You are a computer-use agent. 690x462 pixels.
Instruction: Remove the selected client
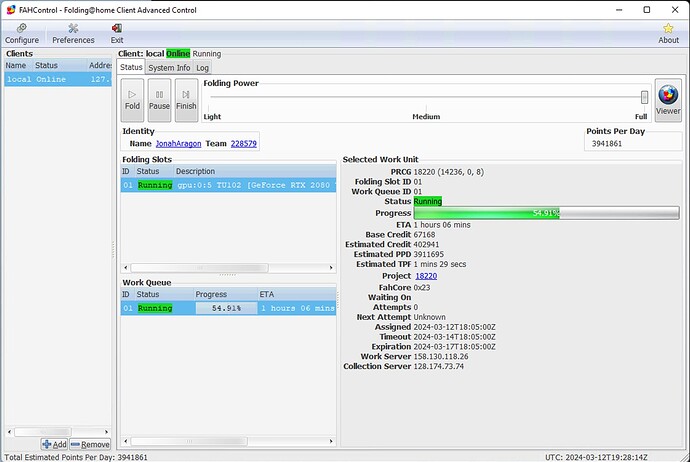[x=90, y=444]
